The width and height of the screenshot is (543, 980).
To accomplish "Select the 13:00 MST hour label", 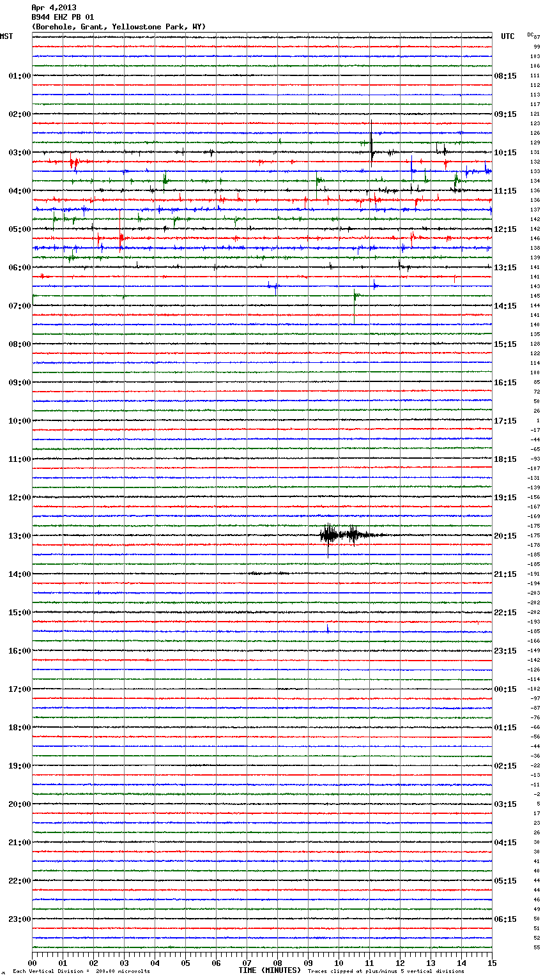I will [19, 536].
